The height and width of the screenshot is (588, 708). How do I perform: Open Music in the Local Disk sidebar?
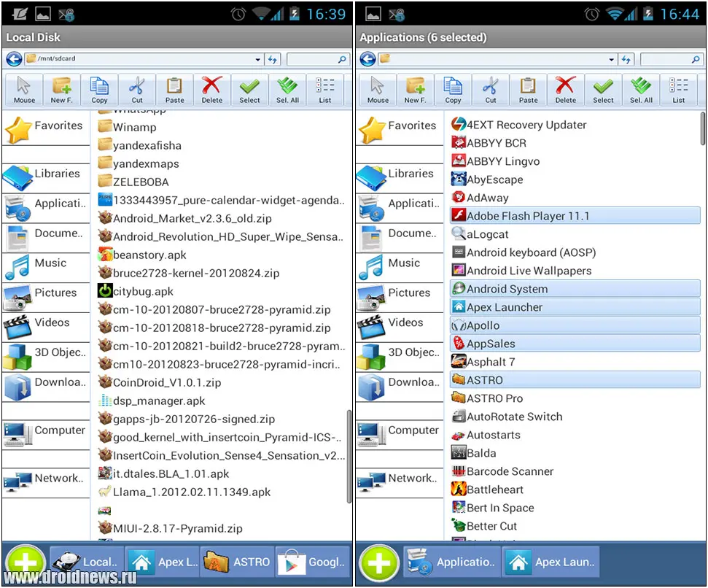(46, 267)
